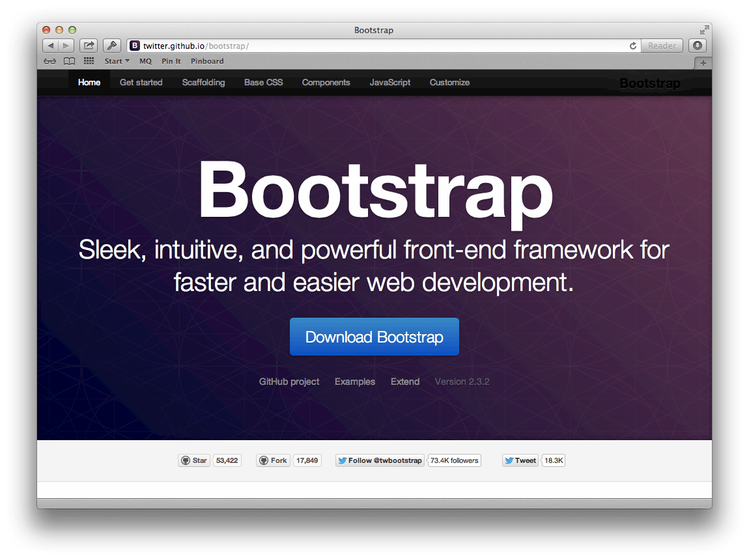
Task: Open Reading List with the glasses icon
Action: point(49,61)
